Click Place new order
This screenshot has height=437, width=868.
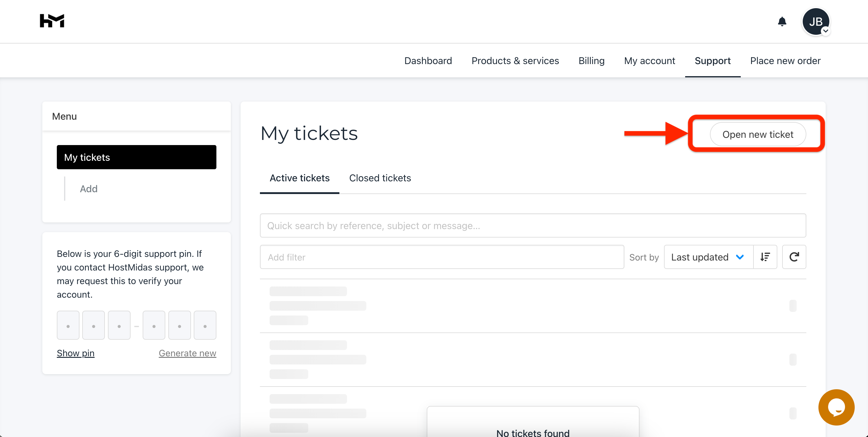click(785, 61)
